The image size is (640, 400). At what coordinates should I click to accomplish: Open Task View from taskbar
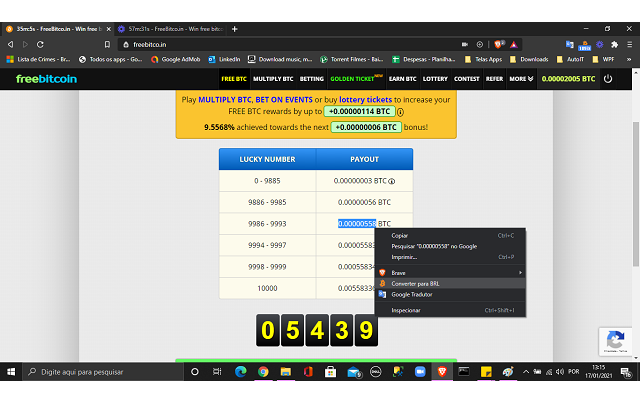pyautogui.click(x=217, y=372)
